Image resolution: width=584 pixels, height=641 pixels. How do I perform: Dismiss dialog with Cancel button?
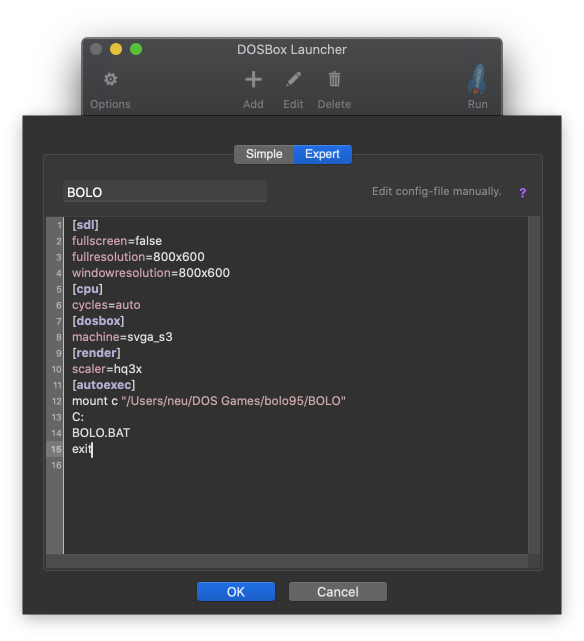point(338,592)
